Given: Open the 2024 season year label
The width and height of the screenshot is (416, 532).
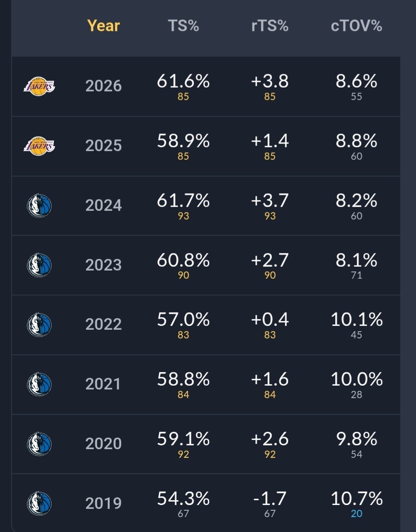Looking at the screenshot, I should click(103, 205).
